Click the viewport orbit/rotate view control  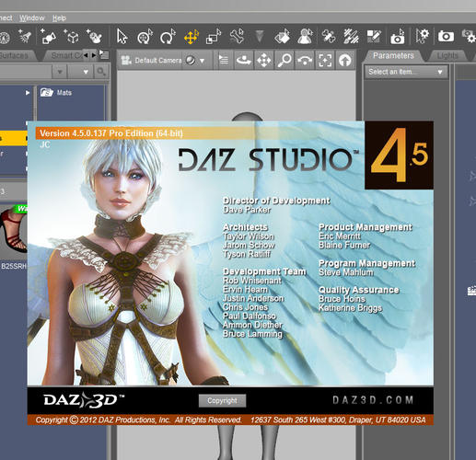pyautogui.click(x=244, y=60)
